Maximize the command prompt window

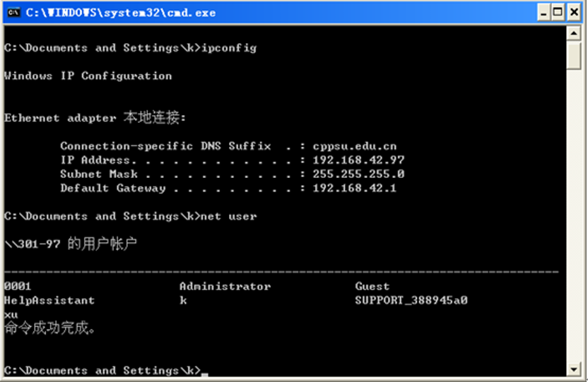coord(558,12)
